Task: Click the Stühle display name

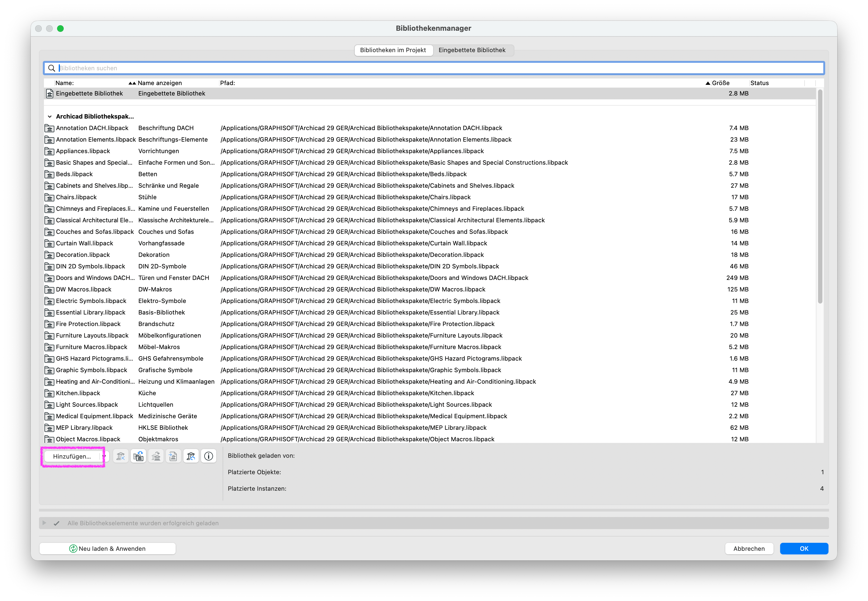Action: tap(147, 197)
